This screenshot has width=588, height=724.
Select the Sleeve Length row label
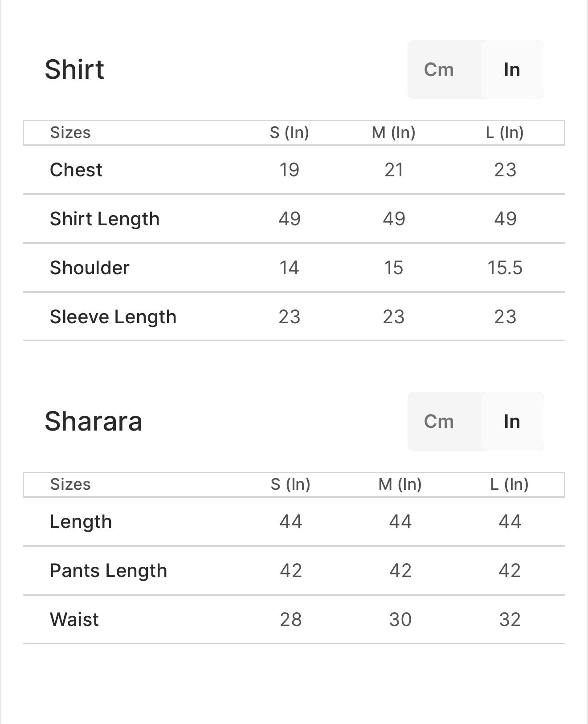(x=113, y=317)
